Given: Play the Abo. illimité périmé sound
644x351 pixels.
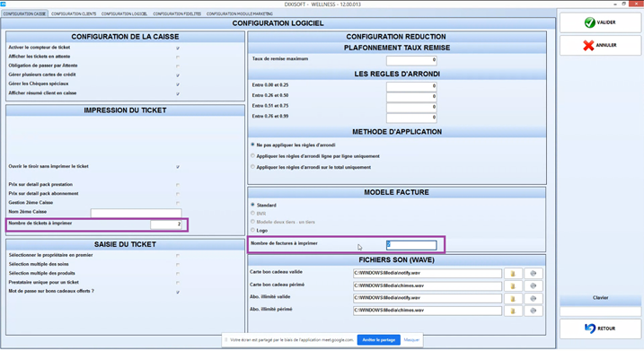Looking at the screenshot, I should coord(534,311).
